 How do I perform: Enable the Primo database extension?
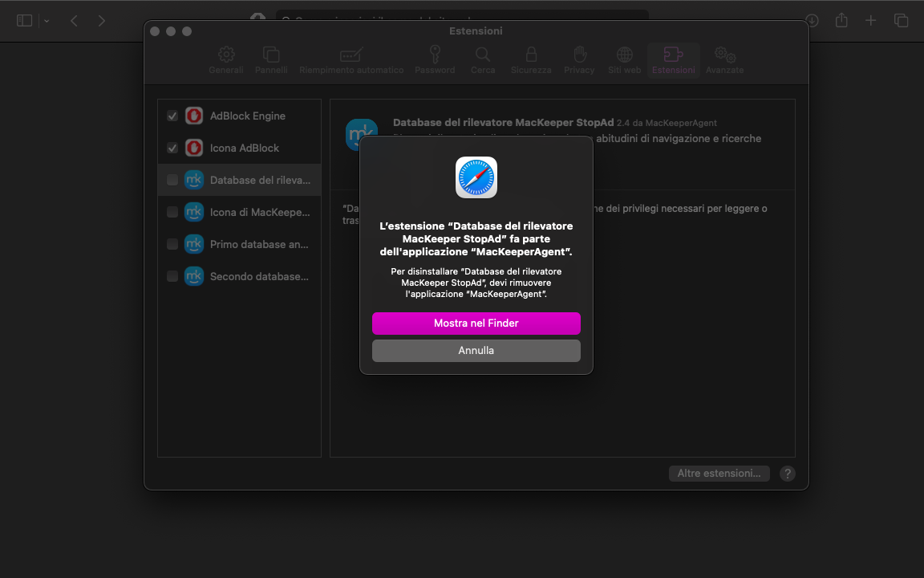click(x=172, y=244)
